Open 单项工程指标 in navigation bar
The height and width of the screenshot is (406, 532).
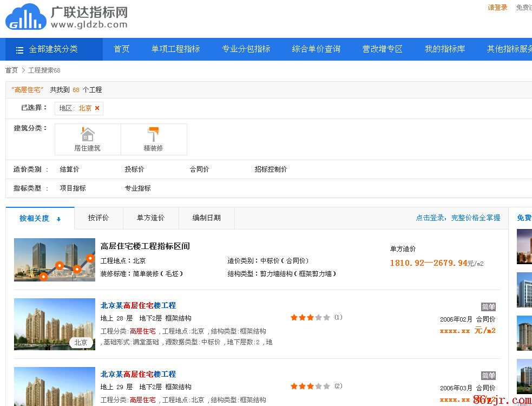point(175,49)
